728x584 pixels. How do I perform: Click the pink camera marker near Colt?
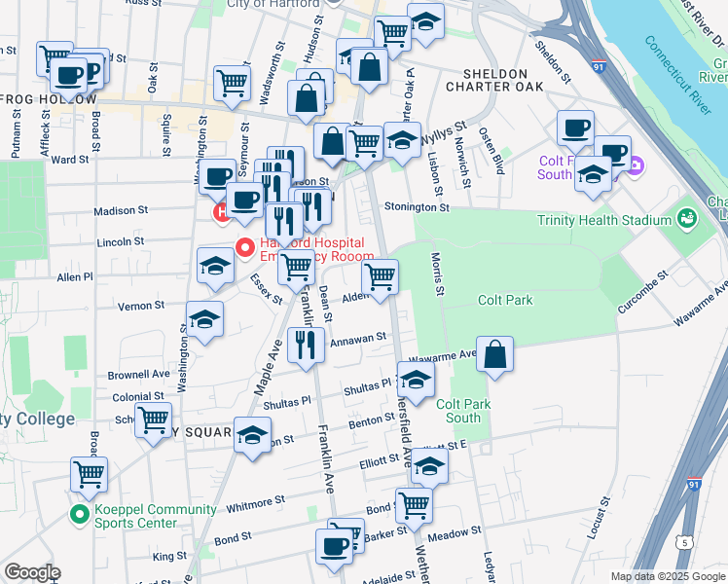(x=636, y=165)
